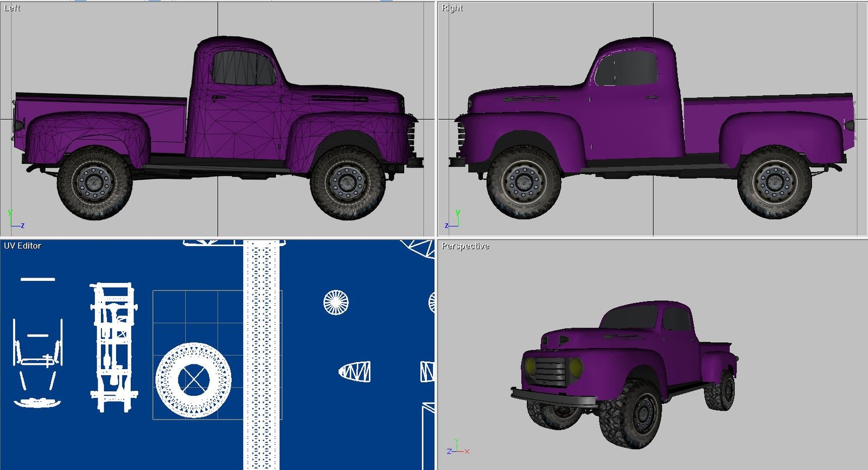Click the rear wheel in Left view

(x=94, y=183)
